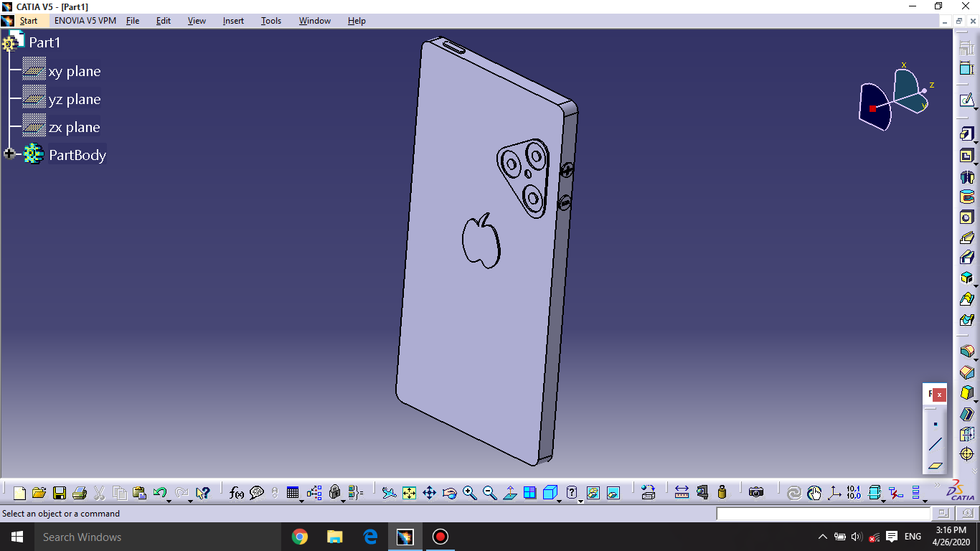Click the Zoom Out magnifier icon
The width and height of the screenshot is (980, 551).
(490, 493)
